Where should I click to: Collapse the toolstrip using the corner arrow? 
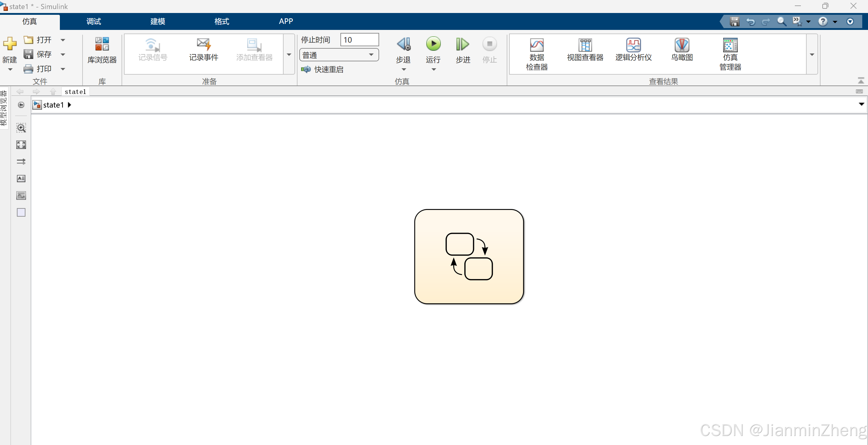click(860, 80)
